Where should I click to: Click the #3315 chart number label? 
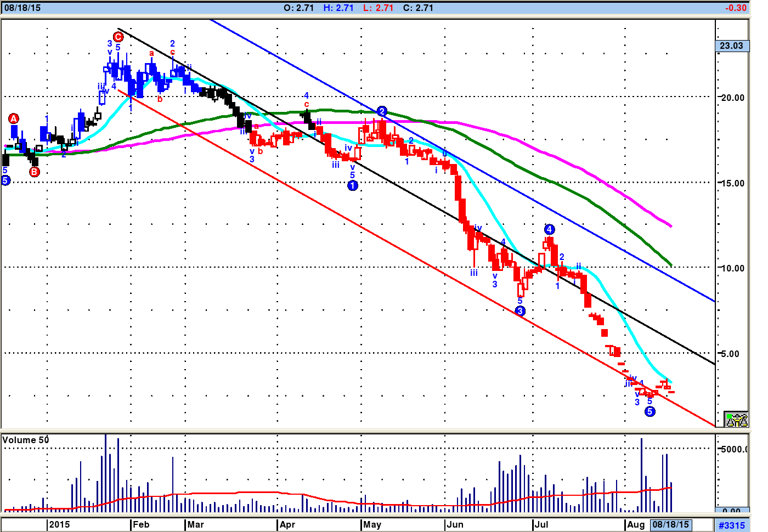click(732, 525)
